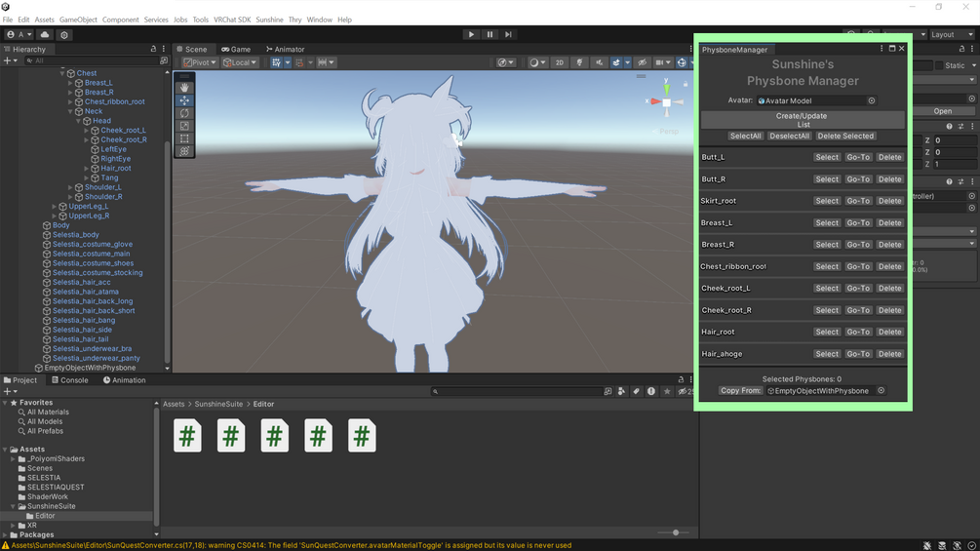Image resolution: width=980 pixels, height=551 pixels.
Task: Click the Play button
Action: 471,34
